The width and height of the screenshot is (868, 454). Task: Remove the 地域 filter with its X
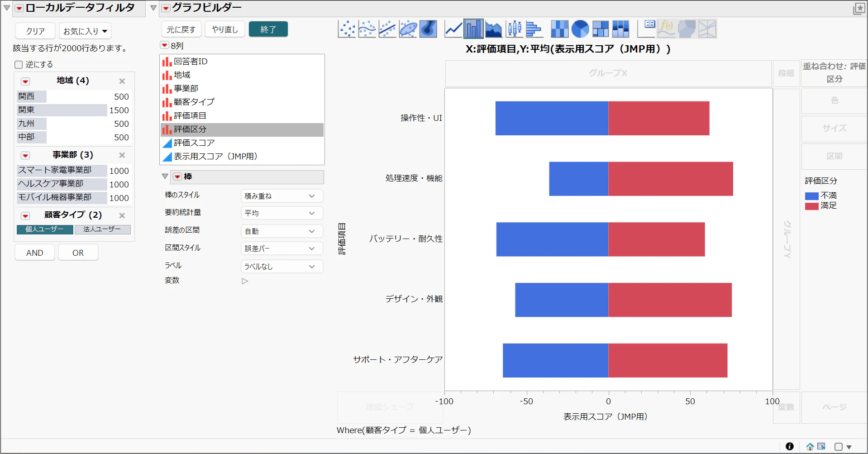(x=122, y=81)
